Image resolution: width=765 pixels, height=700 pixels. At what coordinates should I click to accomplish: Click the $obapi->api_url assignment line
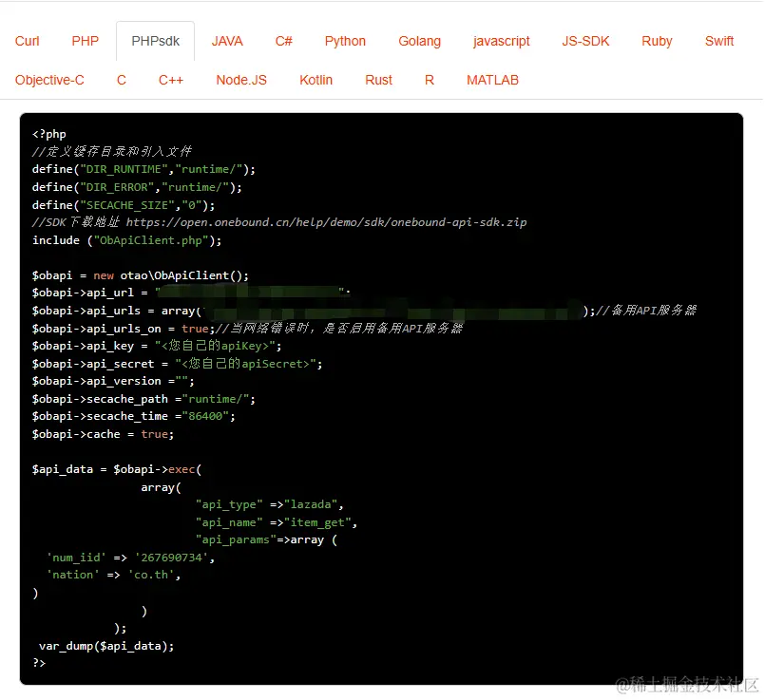191,293
